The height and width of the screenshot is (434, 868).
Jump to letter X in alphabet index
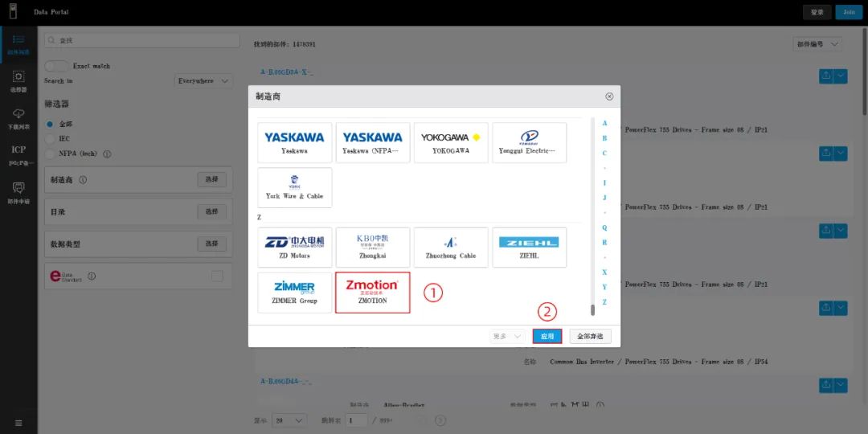point(604,272)
